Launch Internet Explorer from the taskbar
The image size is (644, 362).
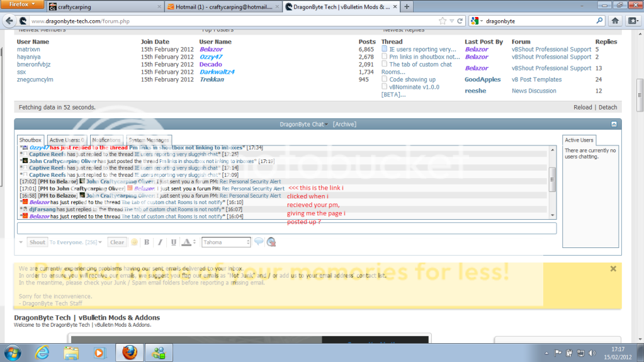(42, 353)
